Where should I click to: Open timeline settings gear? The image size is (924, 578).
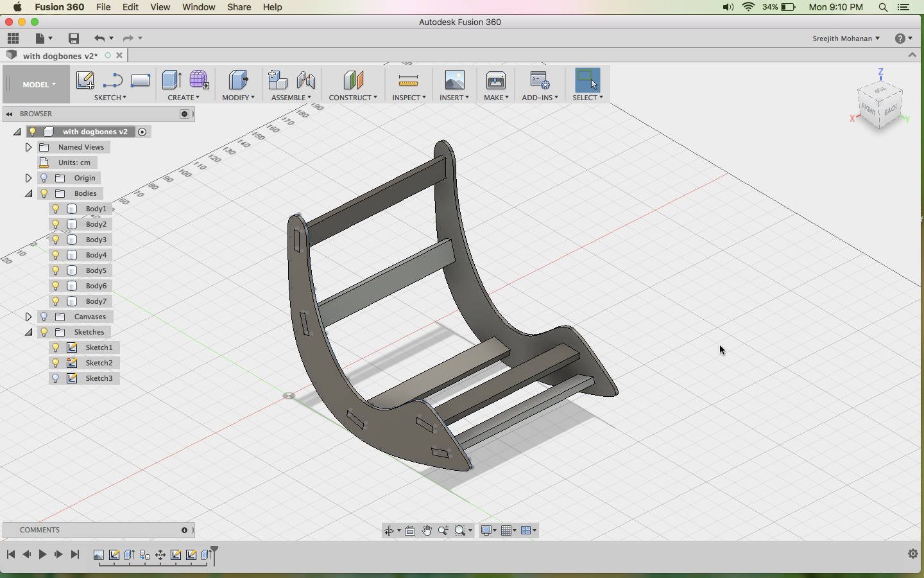tap(913, 554)
